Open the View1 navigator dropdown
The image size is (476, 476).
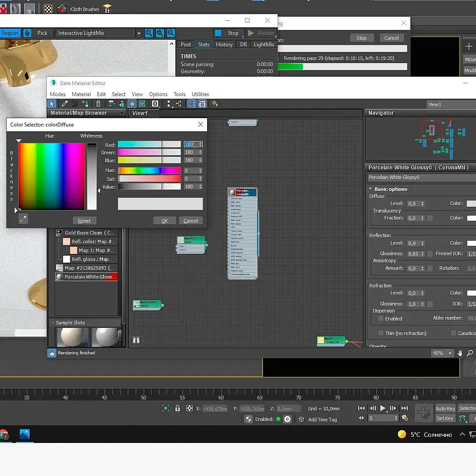451,104
